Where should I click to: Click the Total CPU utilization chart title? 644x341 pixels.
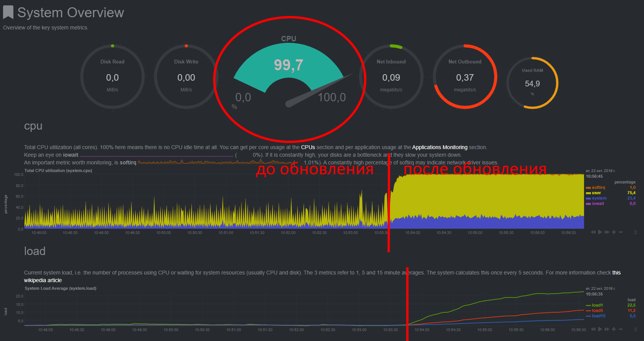58,170
